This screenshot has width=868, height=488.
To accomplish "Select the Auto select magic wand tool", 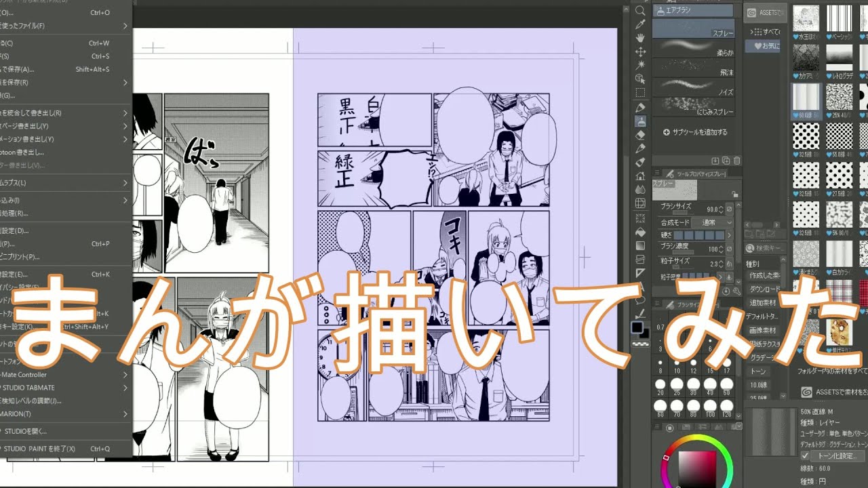I will pos(639,65).
